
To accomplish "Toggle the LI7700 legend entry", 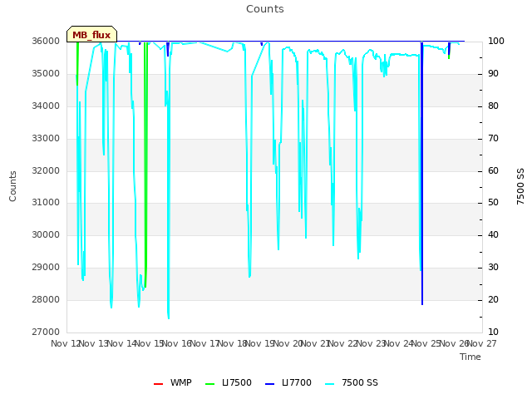I will click(288, 382).
